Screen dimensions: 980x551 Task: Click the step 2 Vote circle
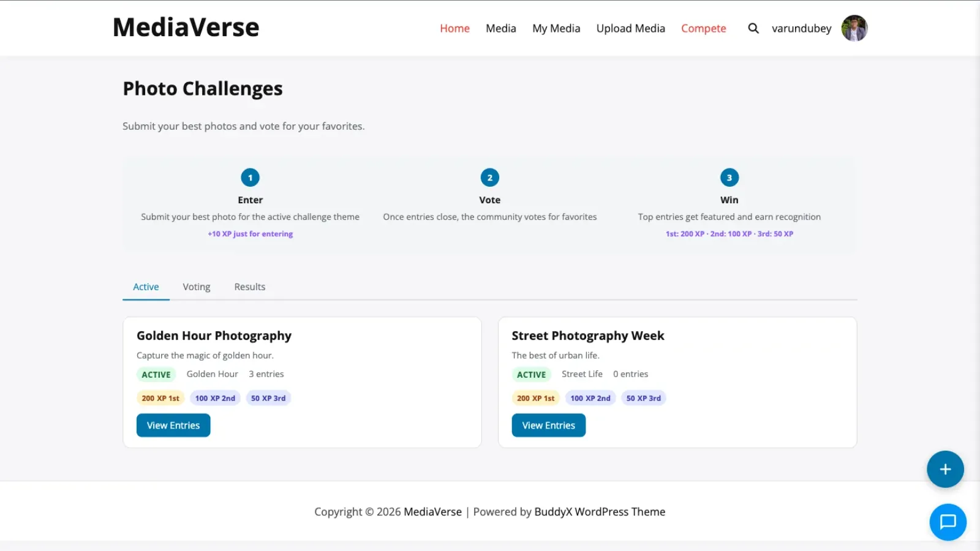click(489, 178)
